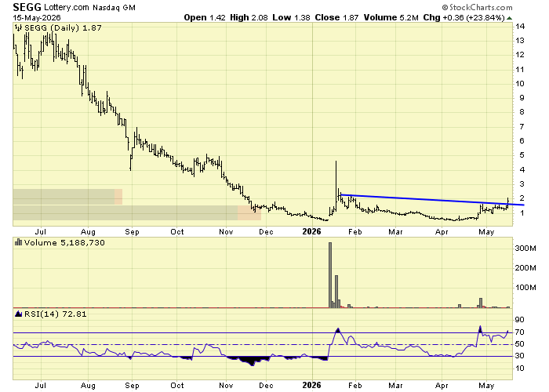Click the 30 RSI axis label
Screen dimensions: 549x392
click(x=519, y=356)
